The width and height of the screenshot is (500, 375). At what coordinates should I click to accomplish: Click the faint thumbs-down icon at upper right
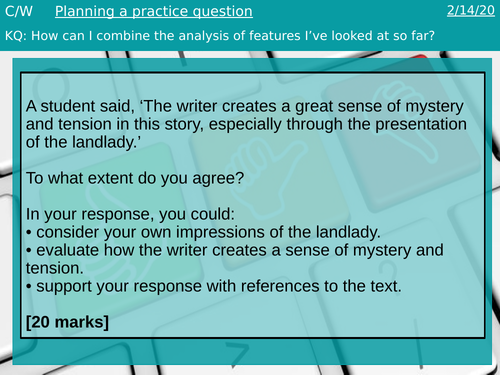[x=405, y=122]
